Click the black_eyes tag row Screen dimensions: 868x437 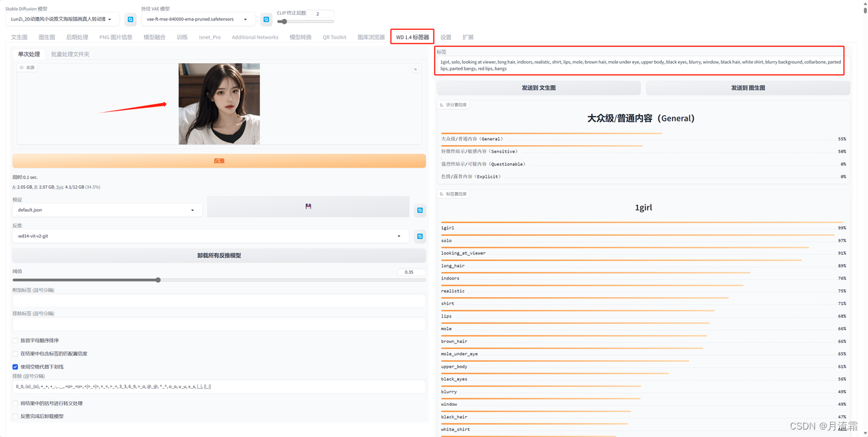pyautogui.click(x=643, y=379)
